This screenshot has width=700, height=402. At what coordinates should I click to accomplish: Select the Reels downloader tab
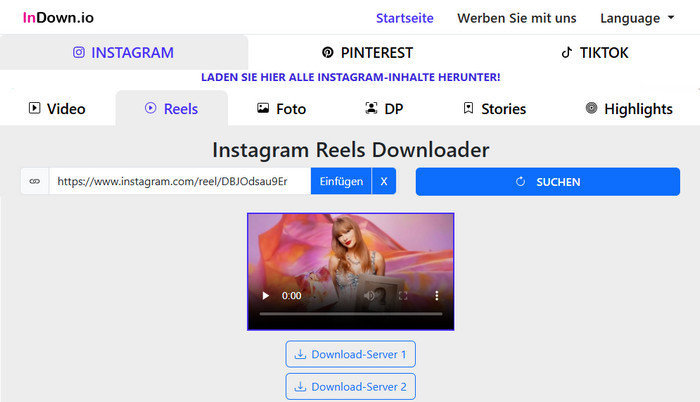click(x=171, y=109)
